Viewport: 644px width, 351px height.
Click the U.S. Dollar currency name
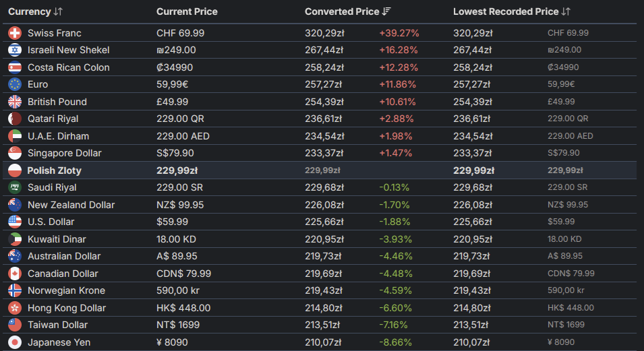[51, 222]
